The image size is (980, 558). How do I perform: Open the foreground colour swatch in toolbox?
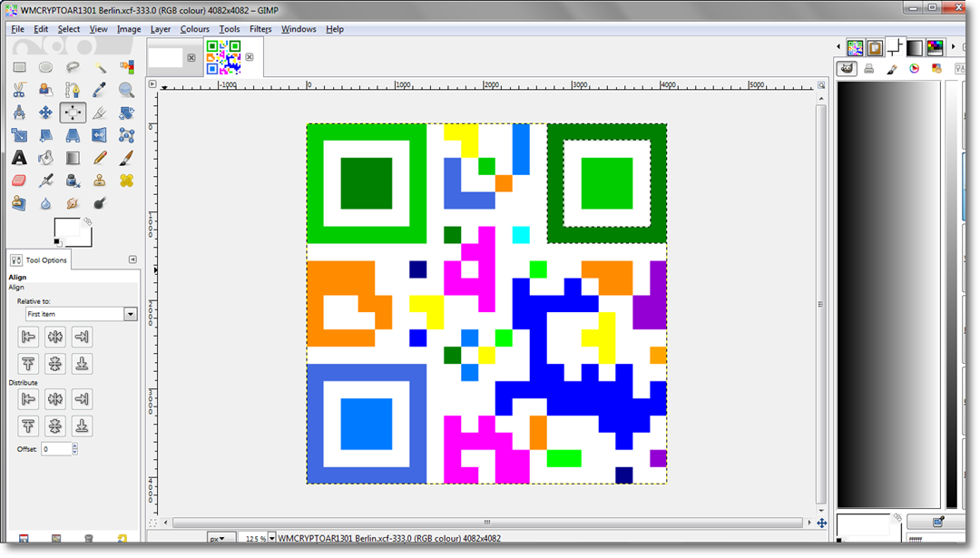pos(65,227)
